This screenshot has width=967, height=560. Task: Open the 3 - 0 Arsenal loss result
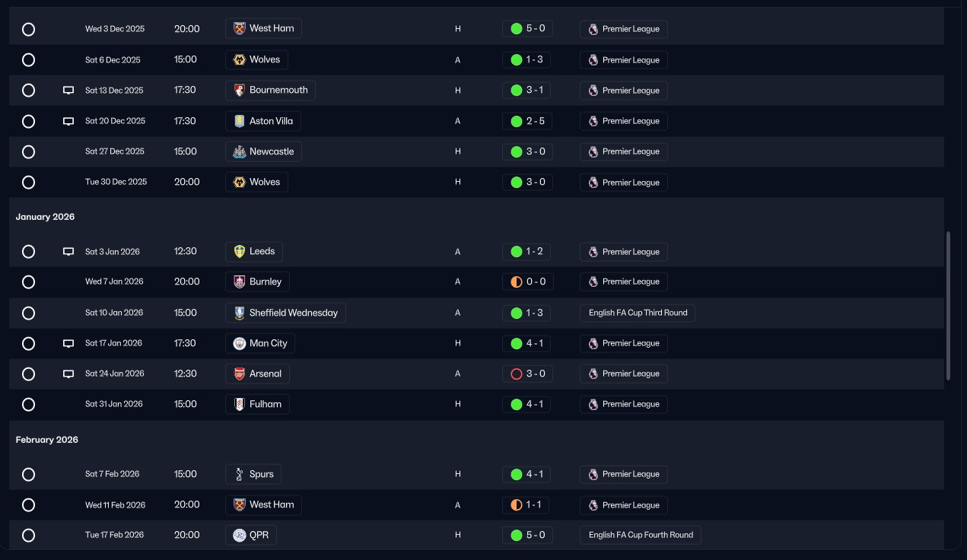pos(527,374)
